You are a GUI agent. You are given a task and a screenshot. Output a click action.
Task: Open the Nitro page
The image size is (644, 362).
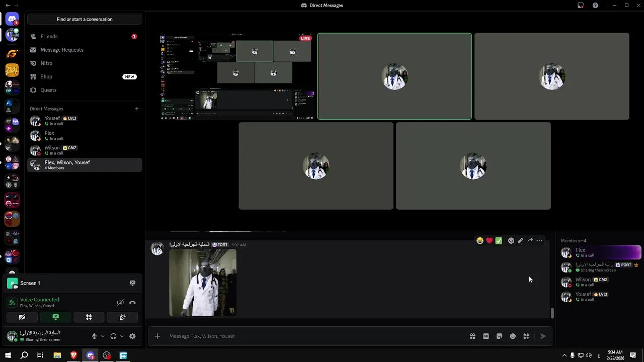tap(85, 63)
